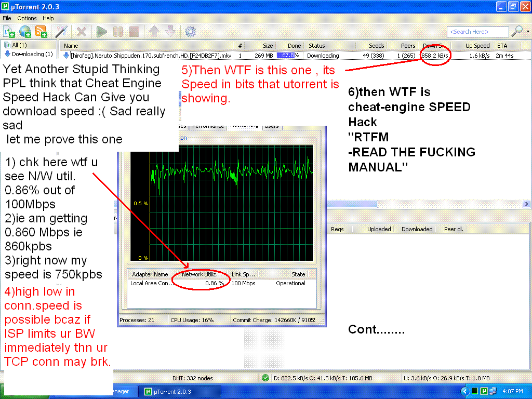
Task: Open the Options menu
Action: 27,18
